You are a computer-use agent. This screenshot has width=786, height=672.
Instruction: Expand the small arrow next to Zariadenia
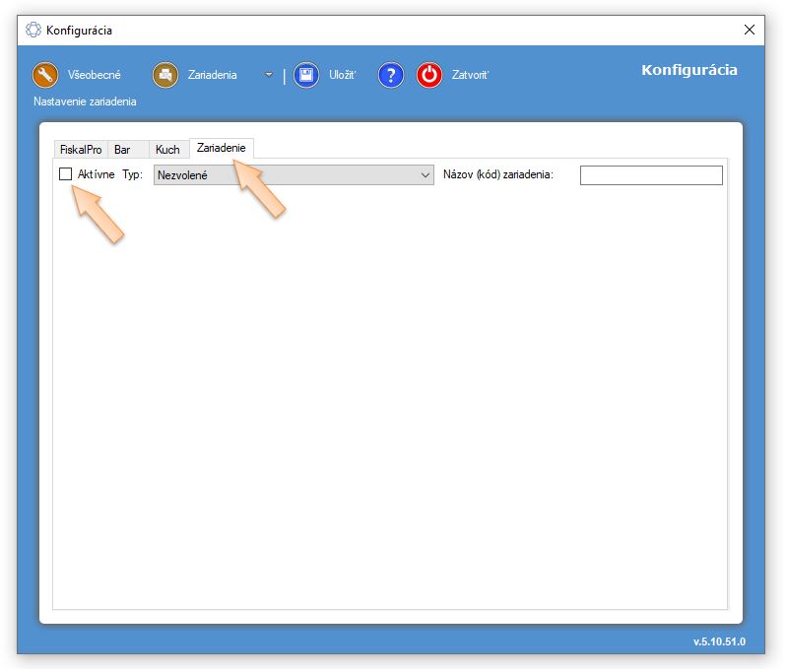(269, 75)
